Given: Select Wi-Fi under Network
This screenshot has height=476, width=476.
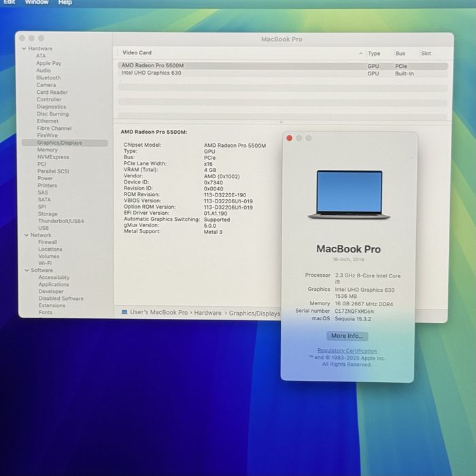Looking at the screenshot, I should point(45,263).
